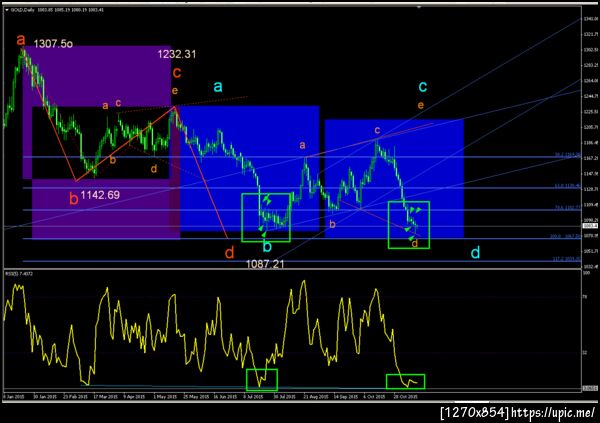600x423 pixels.
Task: Click the cyan wave label d at far right
Action: (475, 252)
